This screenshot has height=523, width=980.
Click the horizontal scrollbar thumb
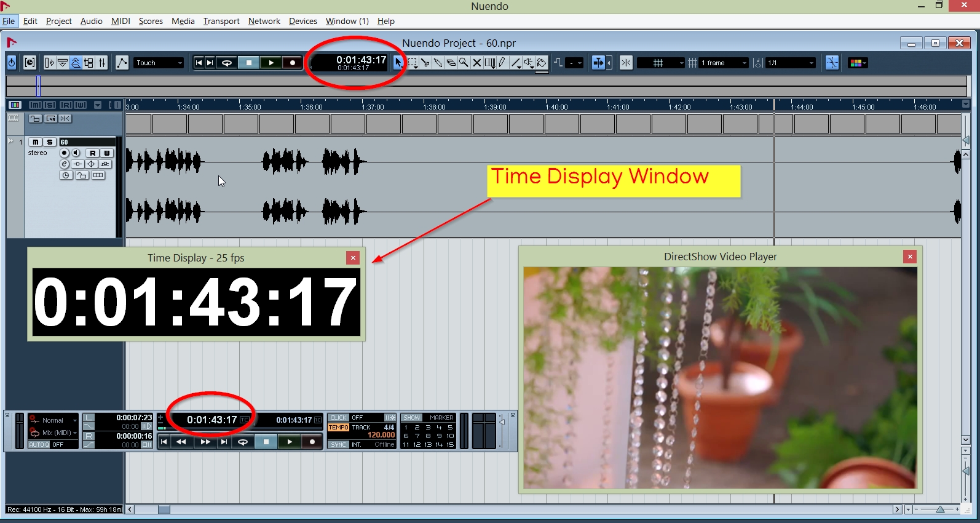click(x=164, y=509)
